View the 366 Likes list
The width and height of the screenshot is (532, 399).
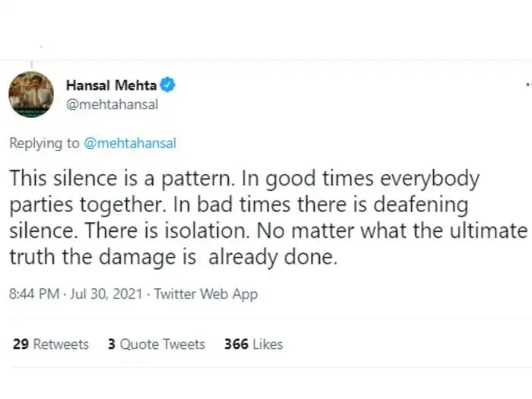[x=253, y=344]
